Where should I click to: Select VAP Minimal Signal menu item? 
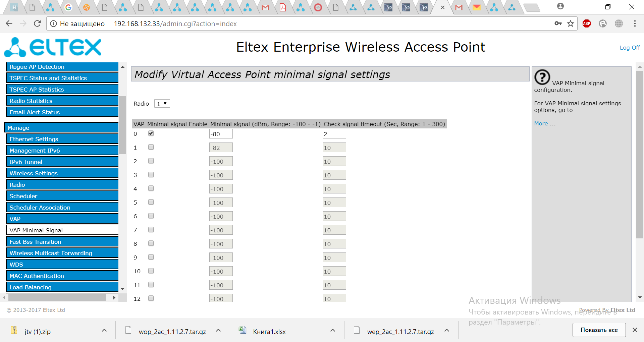tap(62, 230)
